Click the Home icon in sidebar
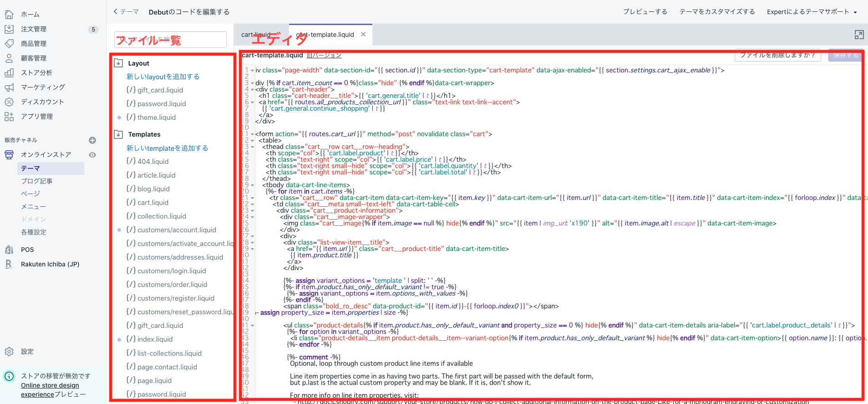This screenshot has height=404, width=868. point(9,15)
